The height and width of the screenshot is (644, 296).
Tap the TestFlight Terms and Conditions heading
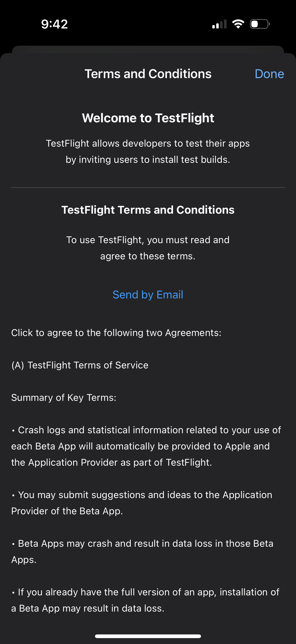coord(148,210)
